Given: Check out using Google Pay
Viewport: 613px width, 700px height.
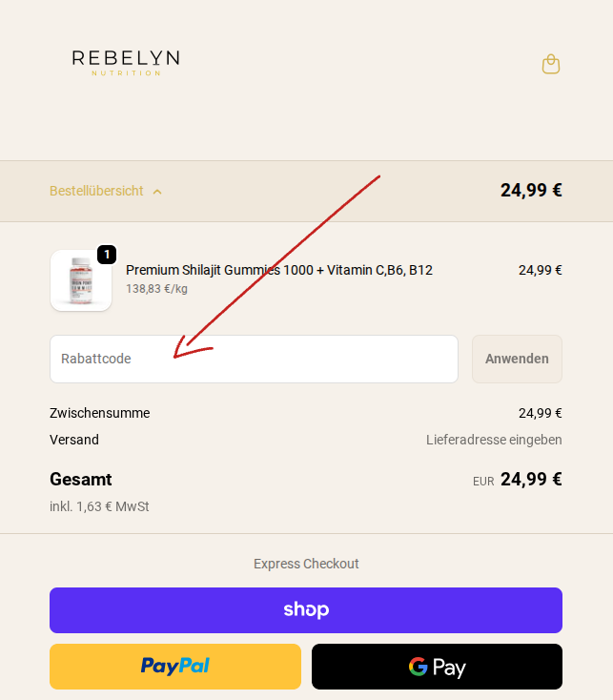Looking at the screenshot, I should pos(437,667).
